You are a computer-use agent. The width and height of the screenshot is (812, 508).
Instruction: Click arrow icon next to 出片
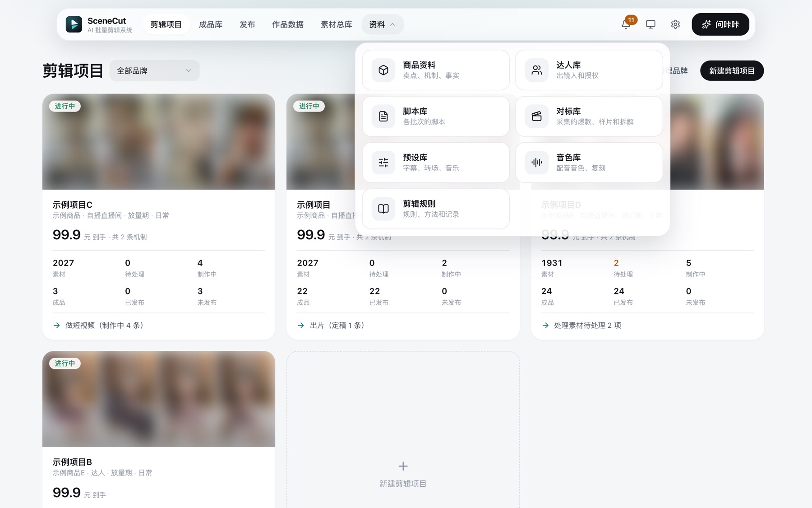301,325
